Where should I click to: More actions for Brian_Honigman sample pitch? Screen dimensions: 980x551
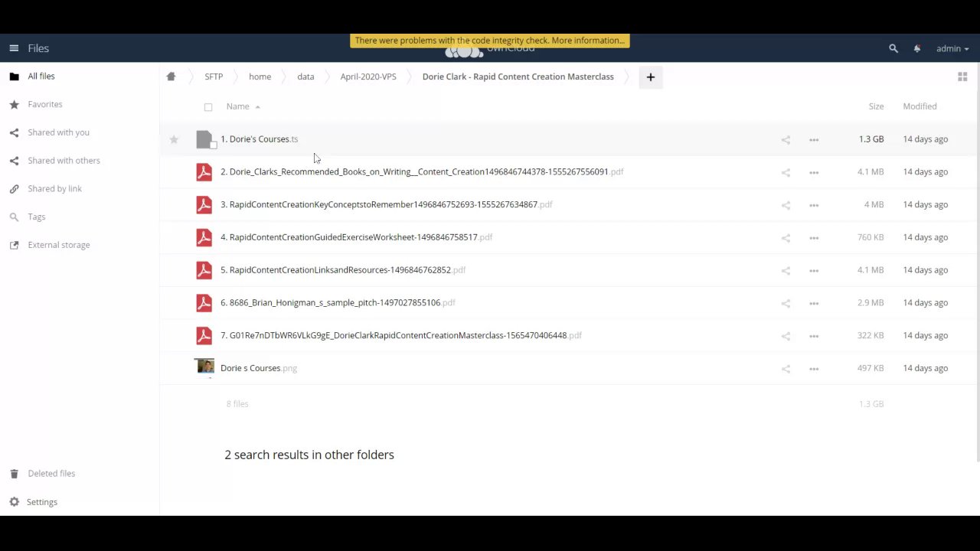814,304
